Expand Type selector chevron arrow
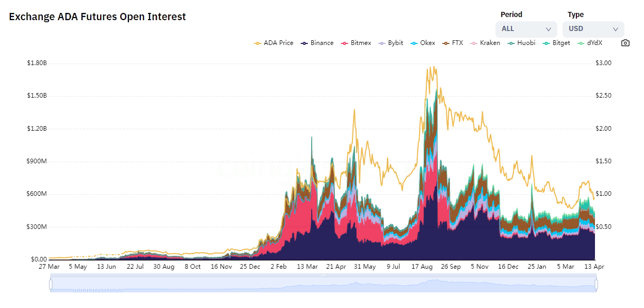Screen dimensions: 644x308 coord(615,29)
